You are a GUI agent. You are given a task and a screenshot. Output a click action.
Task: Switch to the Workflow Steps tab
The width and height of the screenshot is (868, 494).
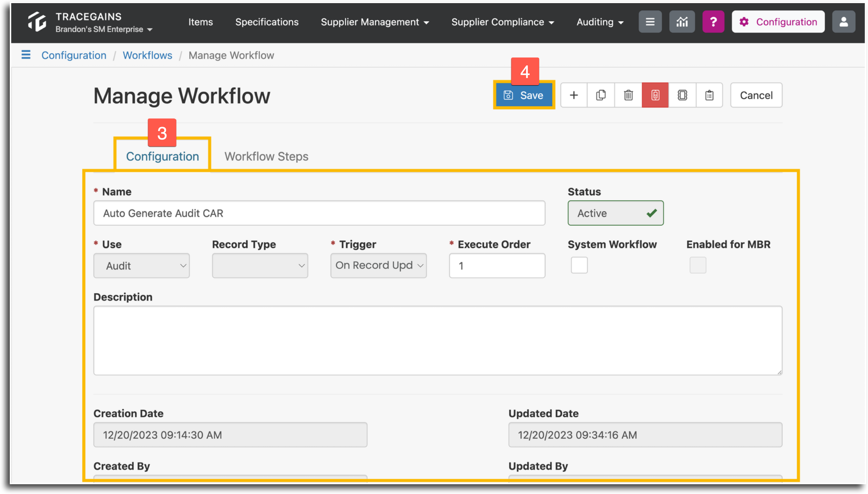pyautogui.click(x=266, y=157)
